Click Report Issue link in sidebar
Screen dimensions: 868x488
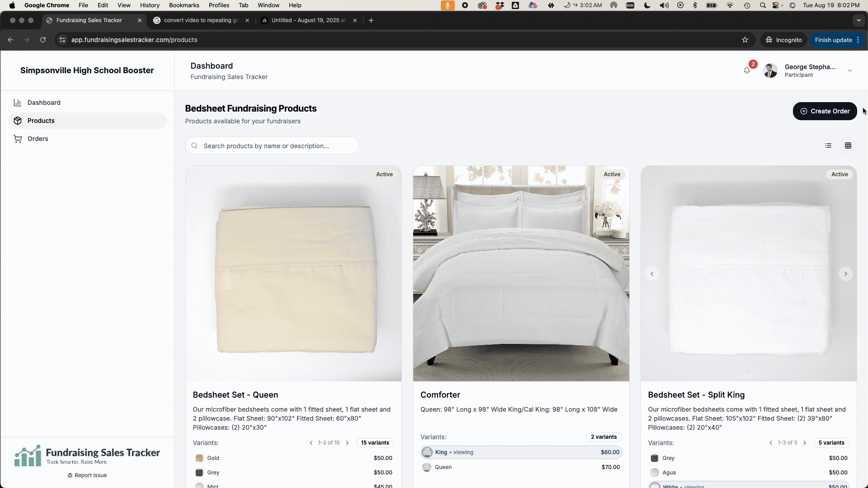tap(87, 475)
